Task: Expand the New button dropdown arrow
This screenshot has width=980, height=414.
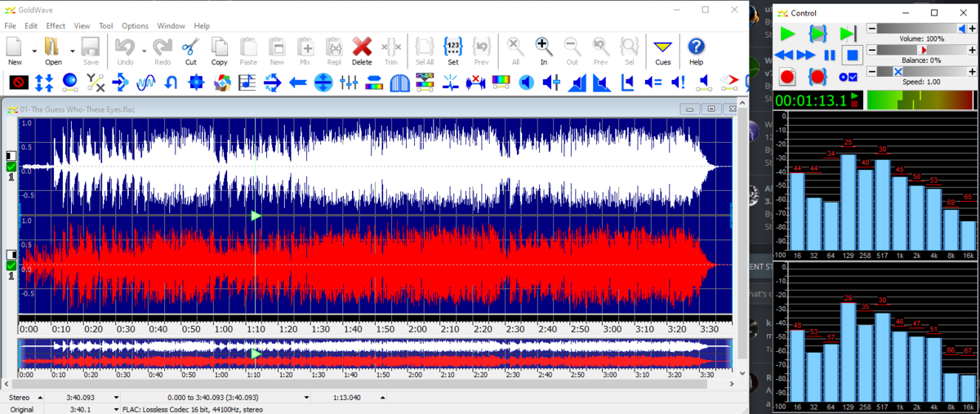Action: pyautogui.click(x=34, y=51)
